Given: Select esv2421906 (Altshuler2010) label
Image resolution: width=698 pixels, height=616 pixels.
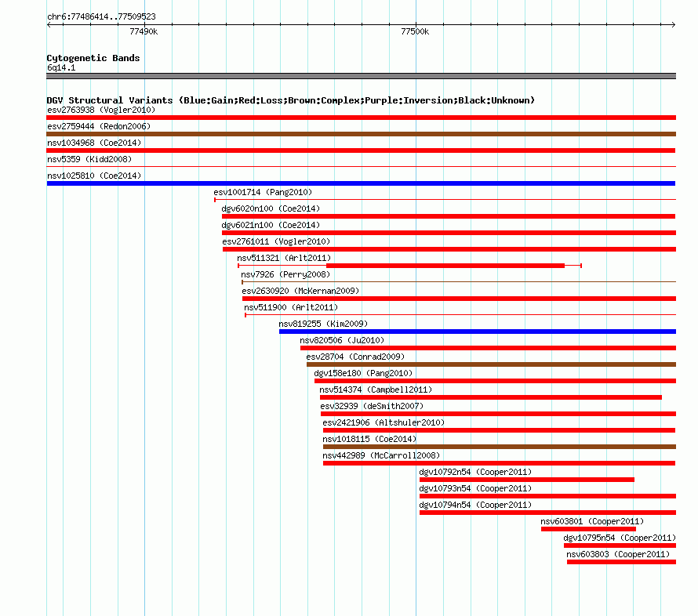Looking at the screenshot, I should pyautogui.click(x=384, y=422).
